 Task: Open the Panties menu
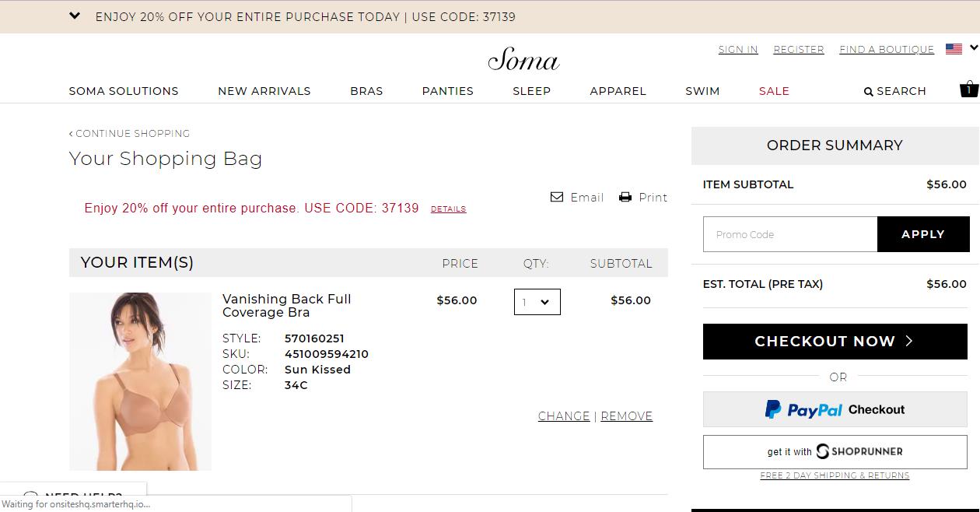(448, 91)
